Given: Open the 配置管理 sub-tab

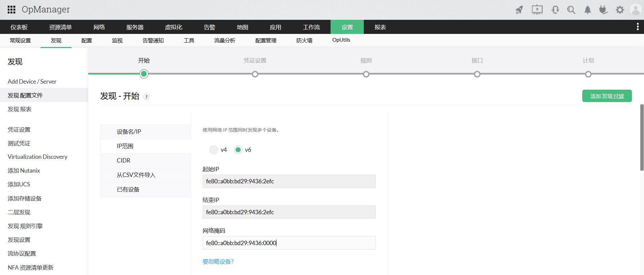Looking at the screenshot, I should (266, 41).
